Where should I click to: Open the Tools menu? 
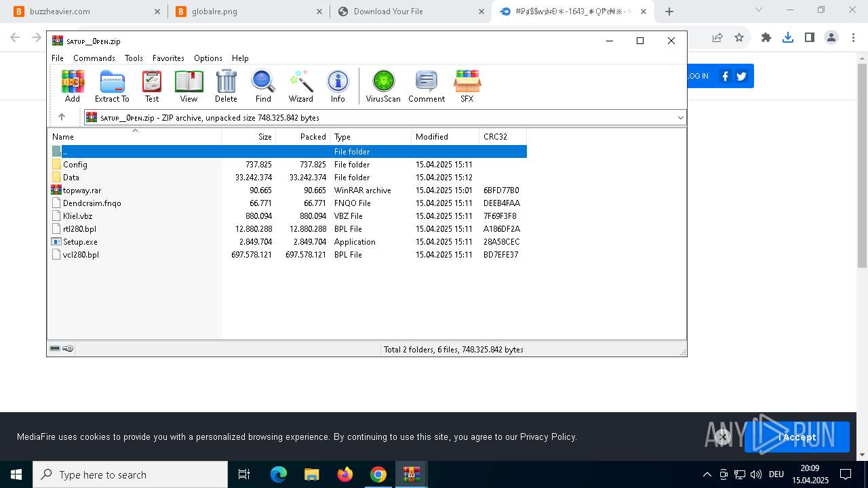134,58
